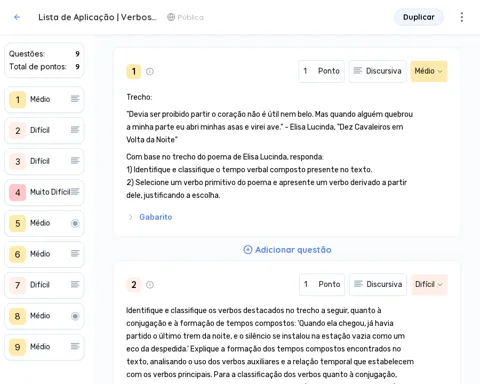480x384 pixels.
Task: Open Discursiva type selector on question 1
Action: [378, 71]
